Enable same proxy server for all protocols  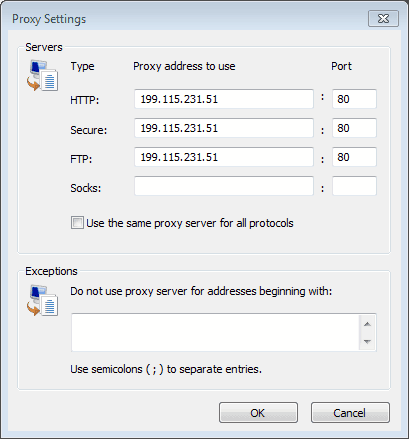coord(77,223)
